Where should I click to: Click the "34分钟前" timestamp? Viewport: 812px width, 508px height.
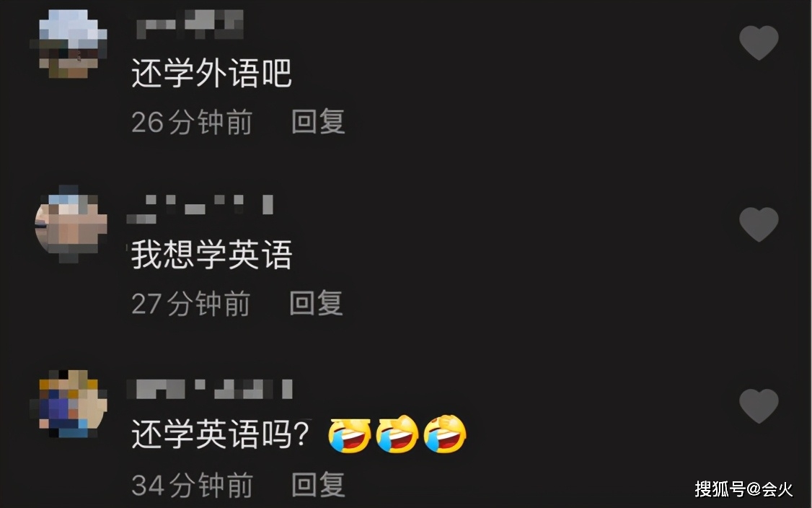192,486
